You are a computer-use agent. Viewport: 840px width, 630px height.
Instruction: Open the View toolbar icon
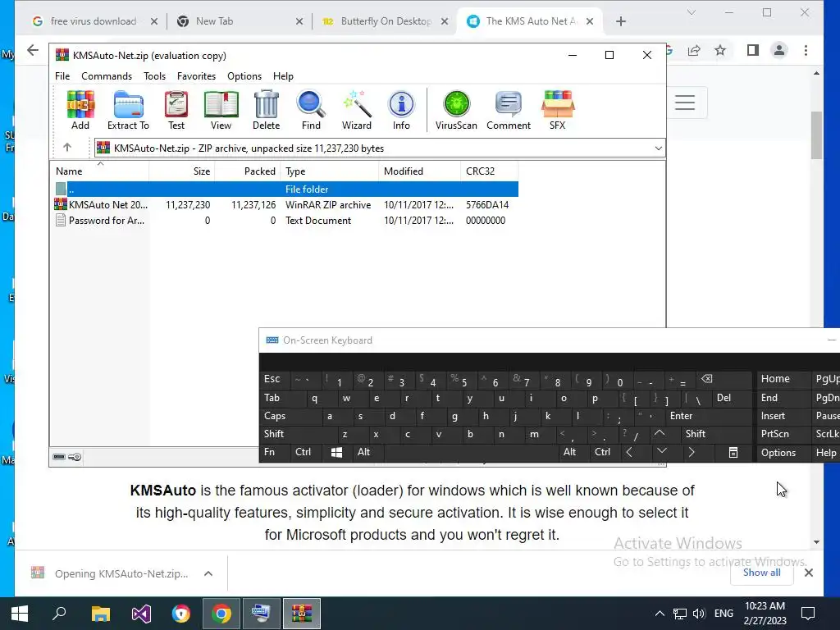point(221,110)
